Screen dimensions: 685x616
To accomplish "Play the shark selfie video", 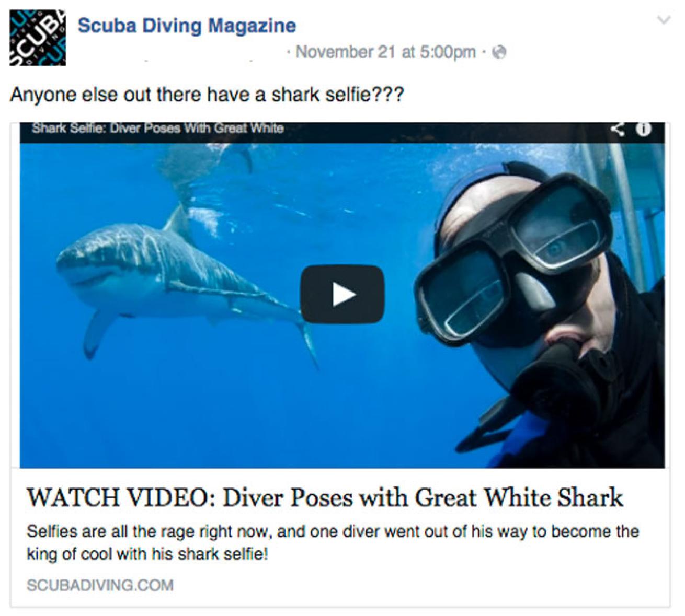I will point(342,295).
